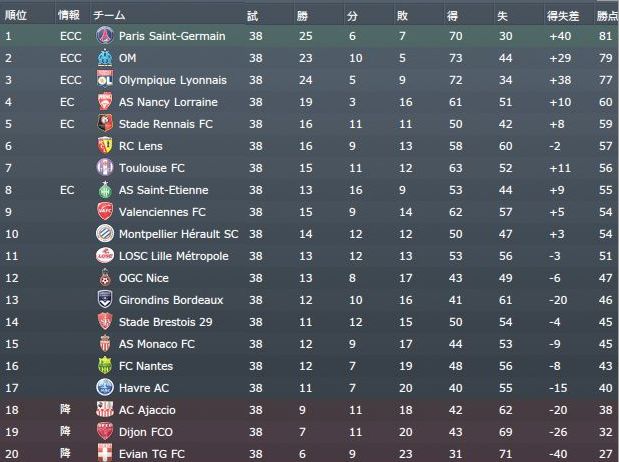Open LOSC Lille Métropole team link

pos(173,256)
